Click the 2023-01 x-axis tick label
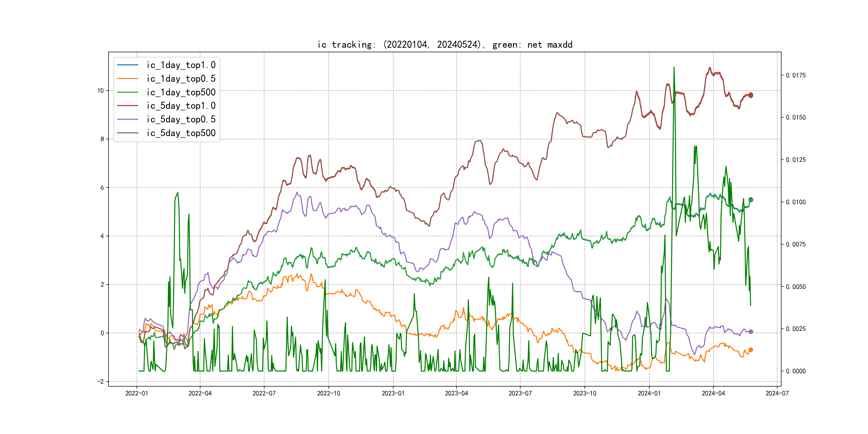Screen dimensions: 868x434 click(393, 393)
